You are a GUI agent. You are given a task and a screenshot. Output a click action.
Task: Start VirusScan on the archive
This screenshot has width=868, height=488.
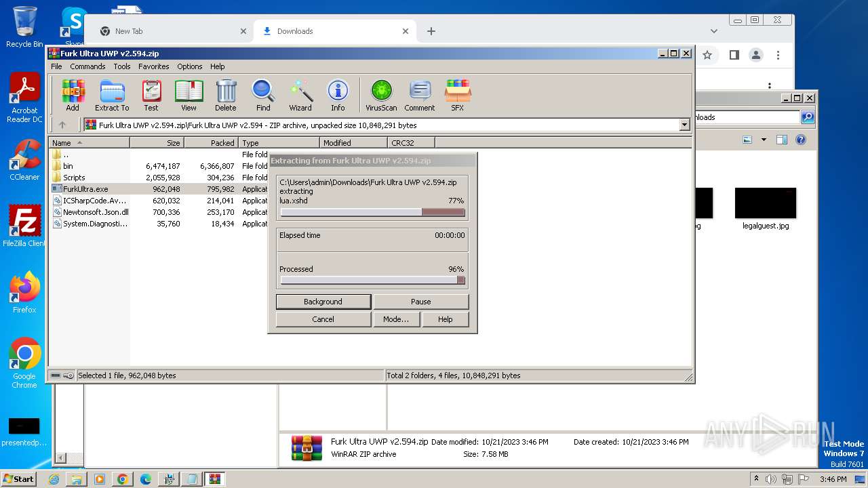point(381,96)
